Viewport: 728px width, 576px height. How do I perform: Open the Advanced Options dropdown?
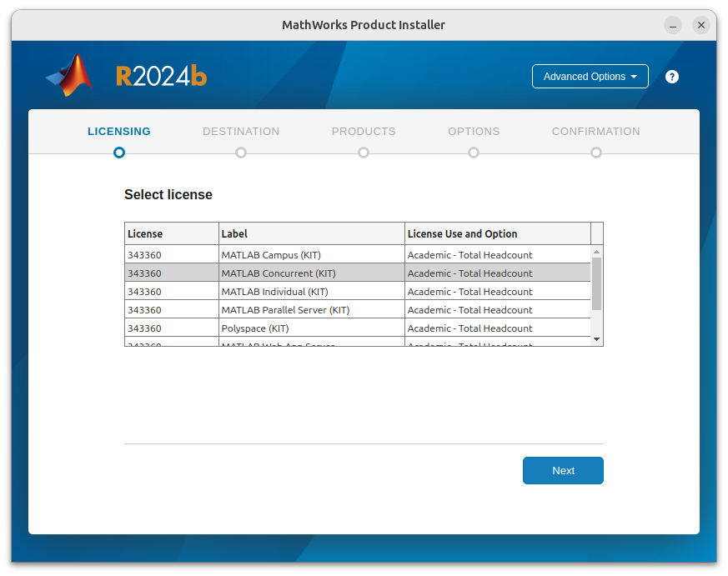coord(590,76)
